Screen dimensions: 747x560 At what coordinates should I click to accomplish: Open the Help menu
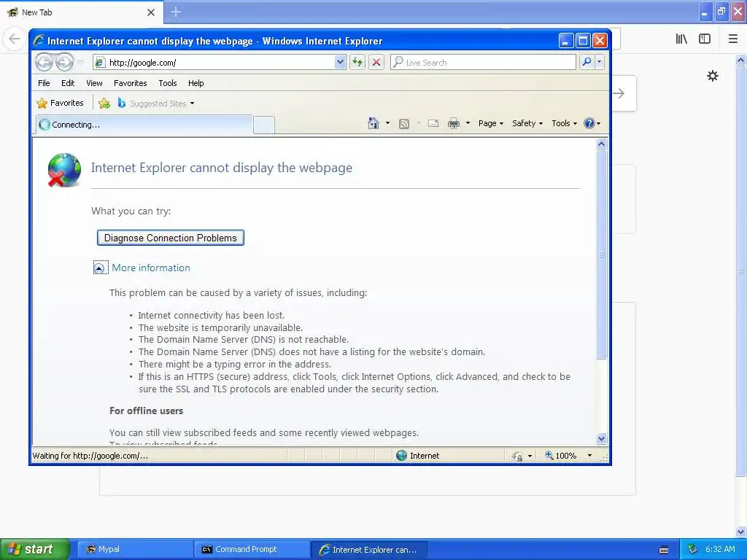point(196,83)
